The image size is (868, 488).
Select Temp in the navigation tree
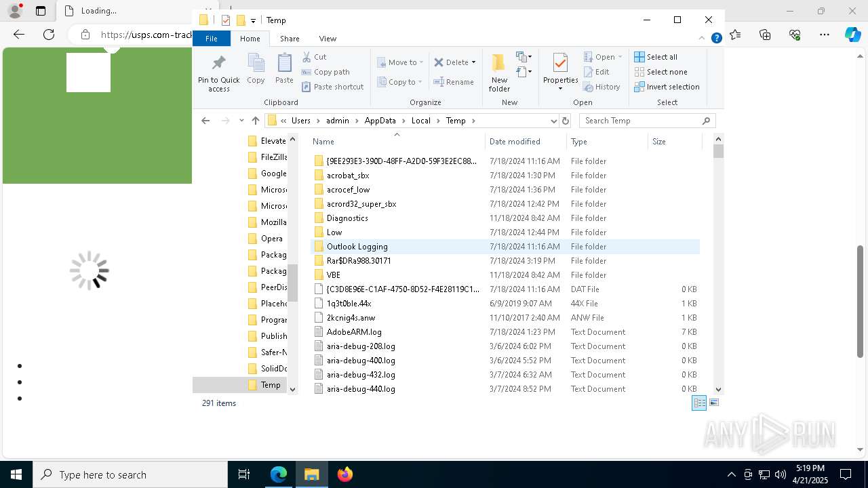click(271, 385)
